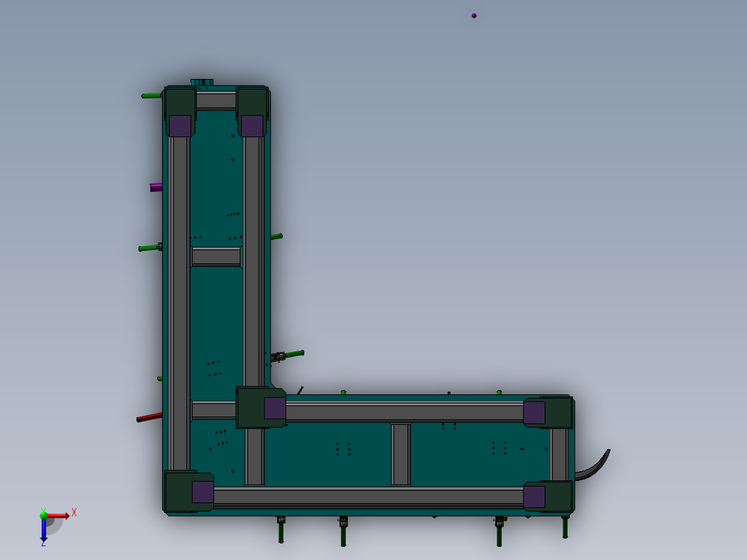Click the blue Z axis arrow of the triad
Screen dimensions: 747x560
(x=44, y=530)
